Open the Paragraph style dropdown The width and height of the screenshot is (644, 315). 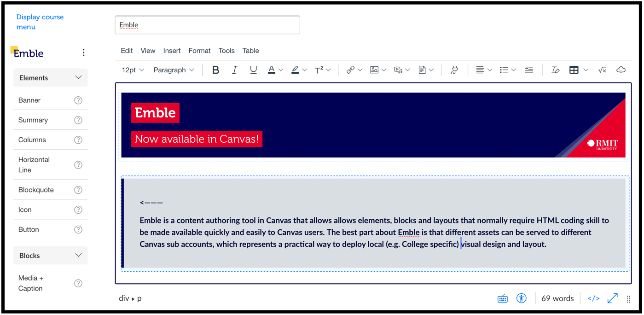174,70
